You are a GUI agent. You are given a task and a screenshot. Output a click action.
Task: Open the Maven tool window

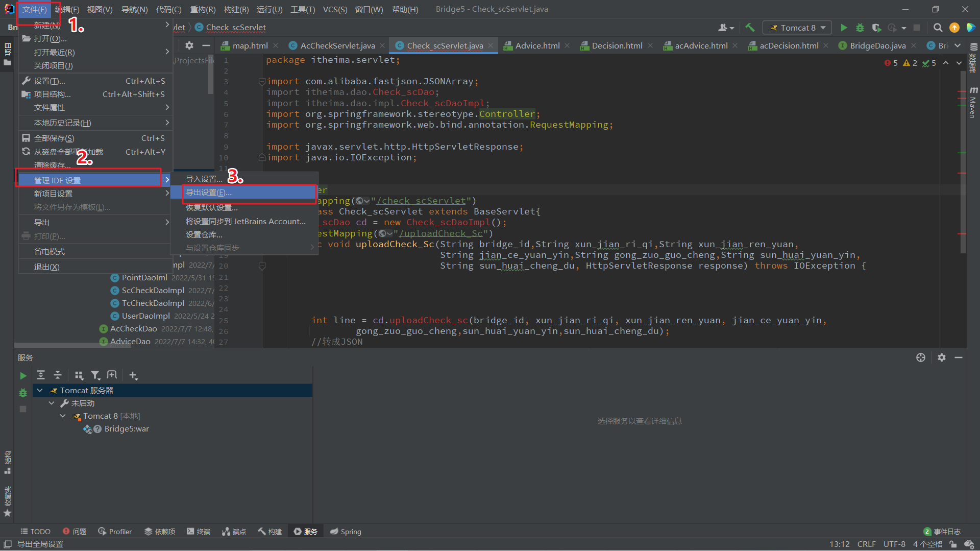[x=973, y=103]
